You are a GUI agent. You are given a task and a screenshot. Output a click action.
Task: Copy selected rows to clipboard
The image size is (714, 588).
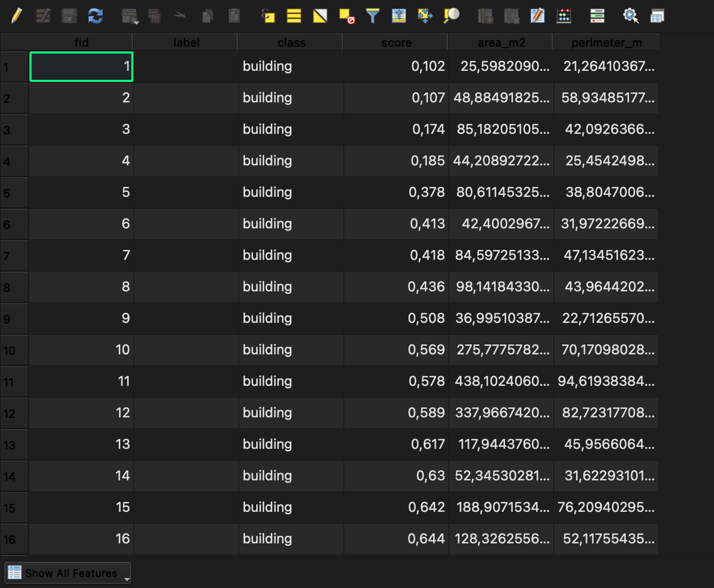click(208, 16)
